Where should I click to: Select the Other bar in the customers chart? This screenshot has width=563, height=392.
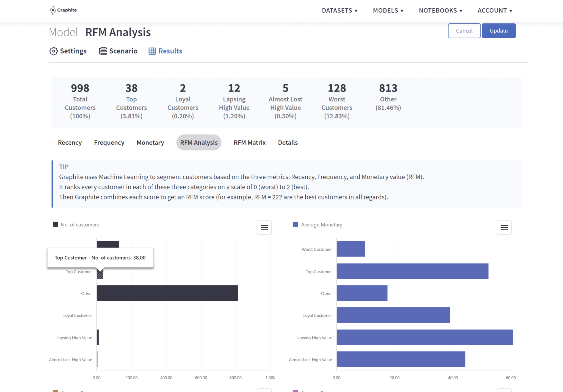pyautogui.click(x=167, y=293)
